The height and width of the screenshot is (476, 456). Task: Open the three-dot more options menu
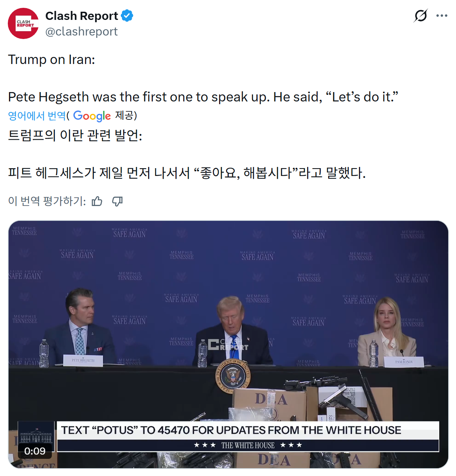coord(442,16)
